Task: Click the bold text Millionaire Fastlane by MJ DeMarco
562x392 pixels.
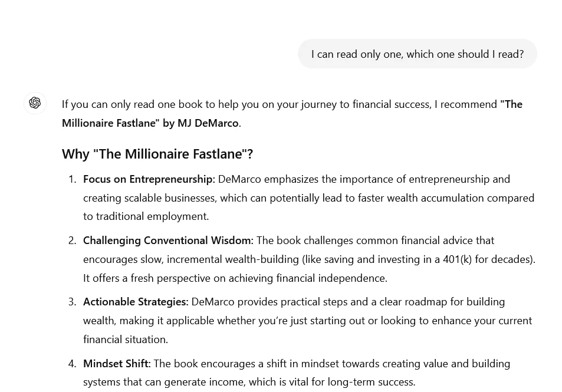Action: coord(151,123)
